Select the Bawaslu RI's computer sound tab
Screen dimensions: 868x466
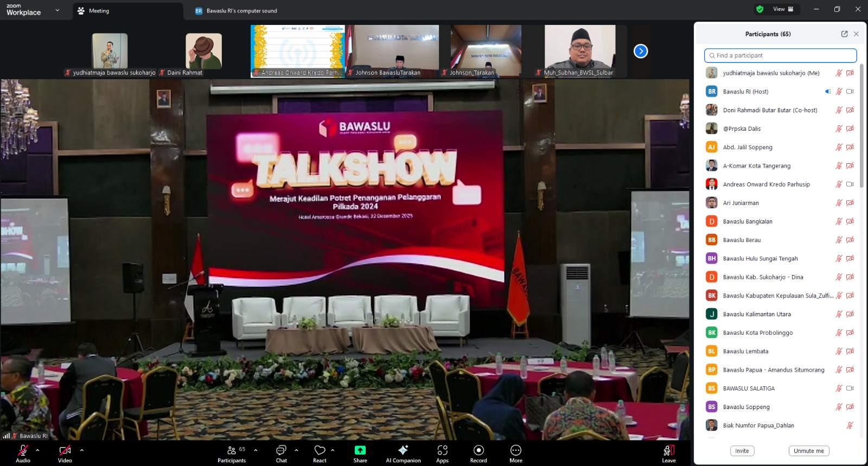pos(237,11)
